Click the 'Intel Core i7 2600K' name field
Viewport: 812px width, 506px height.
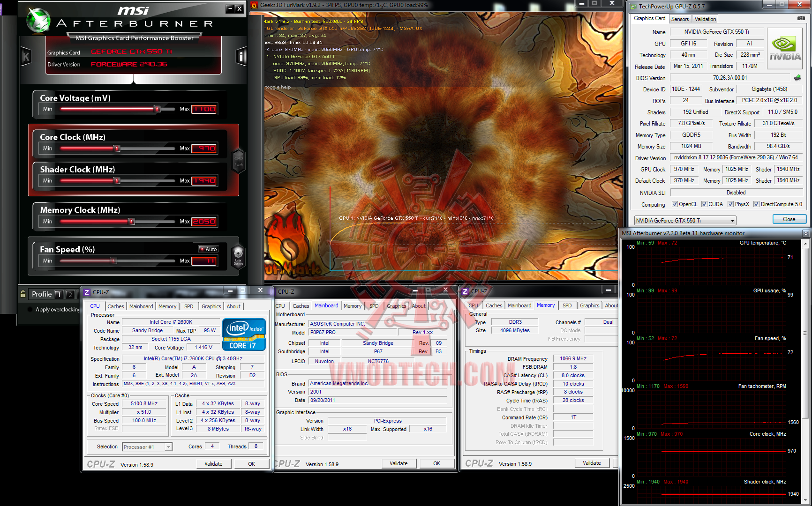click(x=171, y=322)
